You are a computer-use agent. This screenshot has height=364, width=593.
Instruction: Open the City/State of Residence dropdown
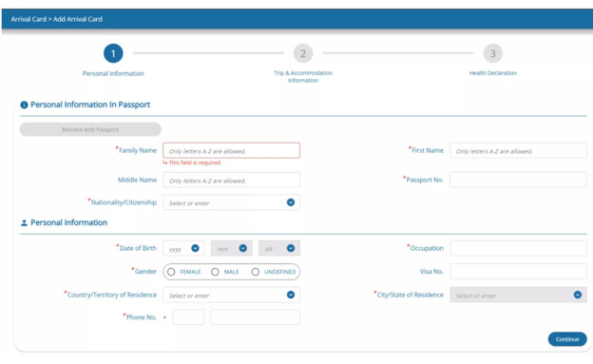pos(518,296)
